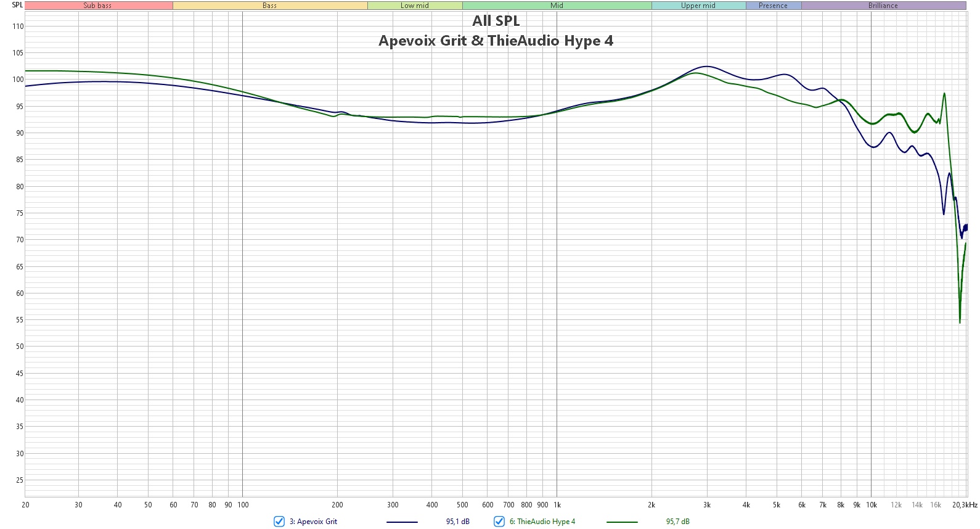Click the green ThieAudio Hype 4 legend line
This screenshot has width=980, height=529.
coord(622,522)
